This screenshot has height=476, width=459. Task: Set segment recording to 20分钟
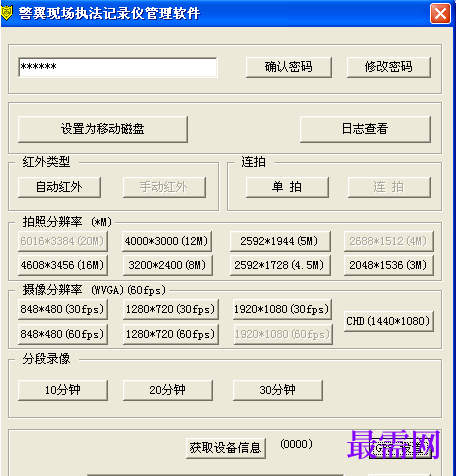click(168, 390)
